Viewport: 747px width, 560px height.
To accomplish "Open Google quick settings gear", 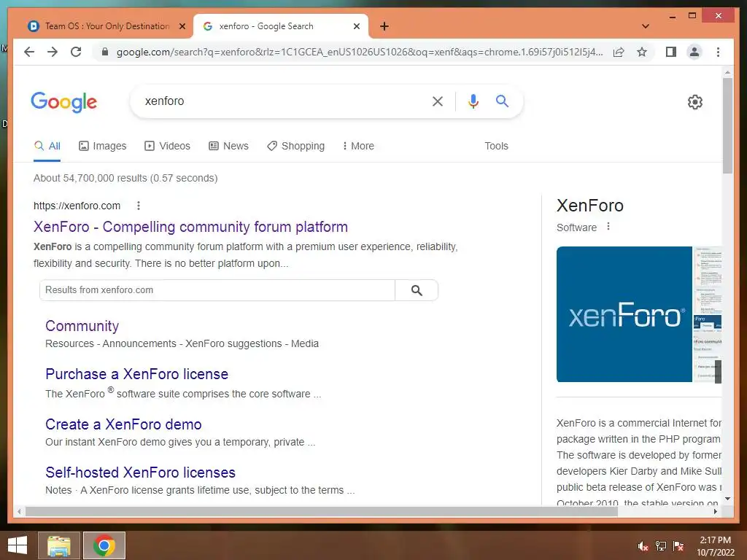I will [694, 102].
